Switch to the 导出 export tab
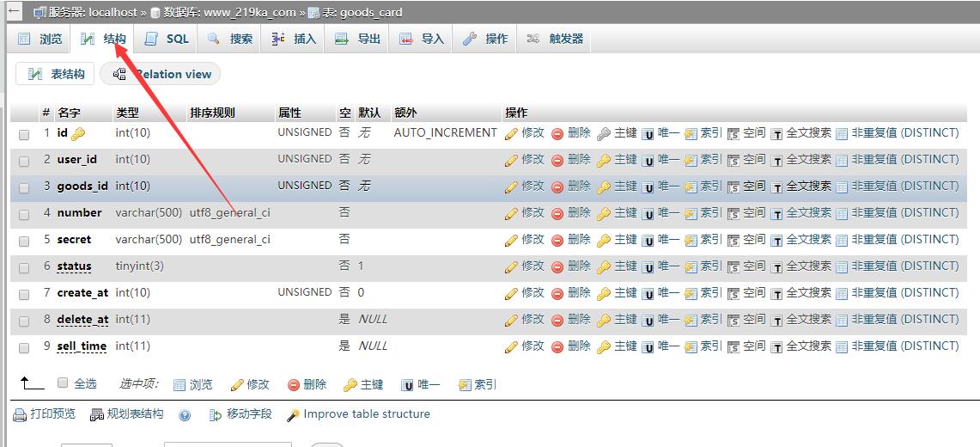 [x=357, y=39]
